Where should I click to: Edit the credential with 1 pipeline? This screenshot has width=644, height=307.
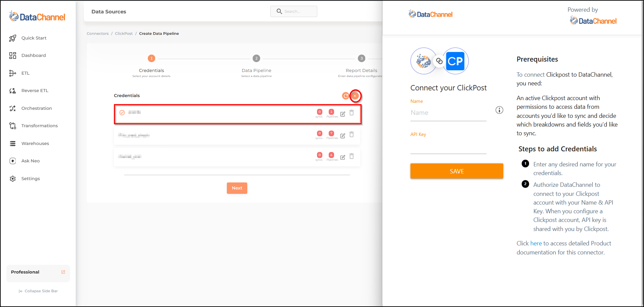point(343,114)
